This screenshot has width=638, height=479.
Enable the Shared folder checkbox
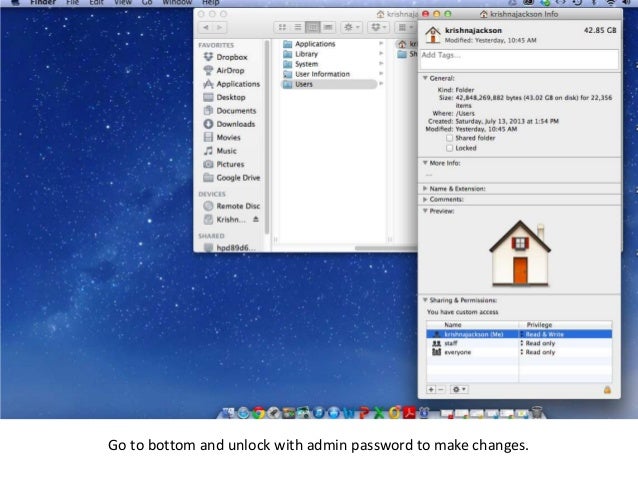(x=449, y=138)
